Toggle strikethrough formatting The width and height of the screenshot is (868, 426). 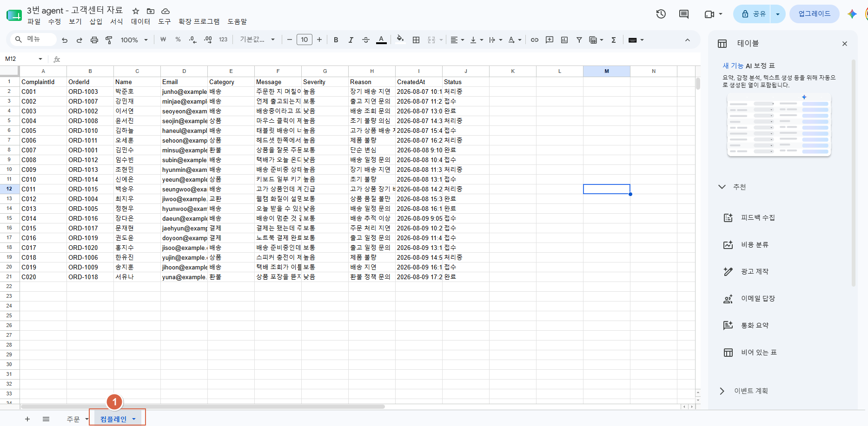click(x=366, y=40)
